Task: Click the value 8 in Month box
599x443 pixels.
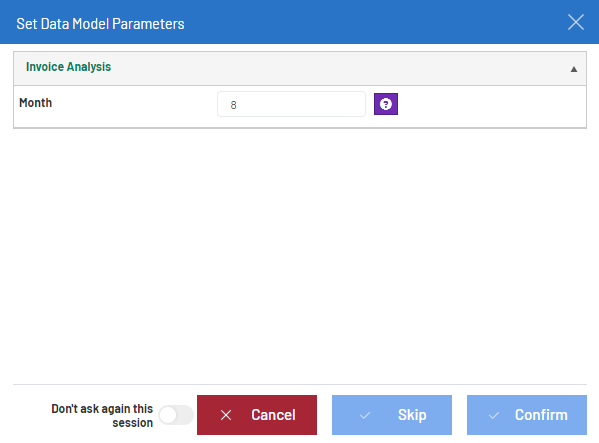Action: click(233, 105)
